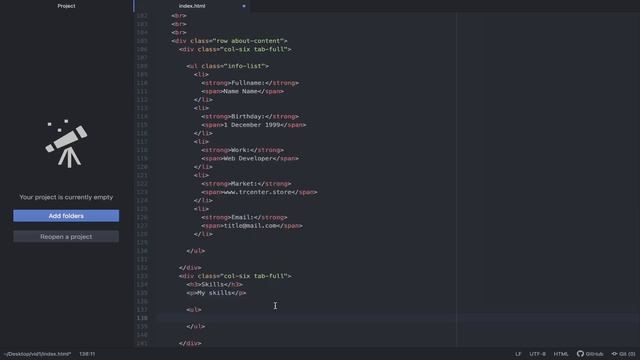Click the ul class "info-list" line
The width and height of the screenshot is (640, 360).
tap(227, 66)
